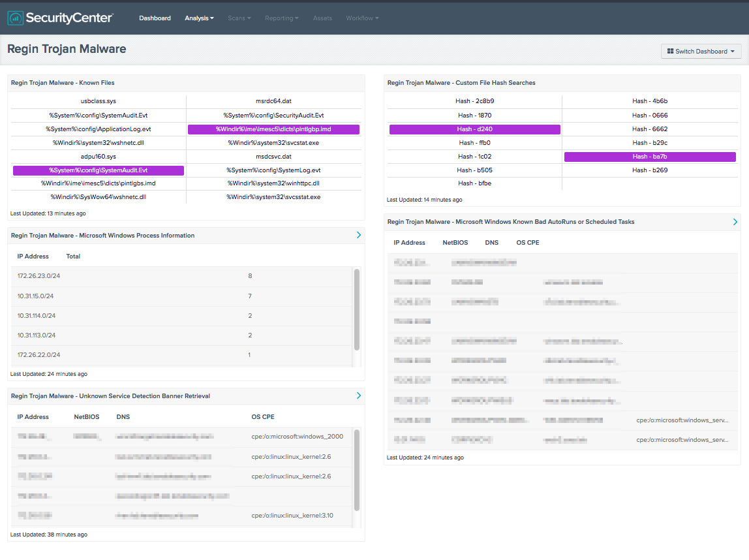Click the Switch Dashboard button
Viewport: 749px width, 560px height.
click(x=701, y=51)
